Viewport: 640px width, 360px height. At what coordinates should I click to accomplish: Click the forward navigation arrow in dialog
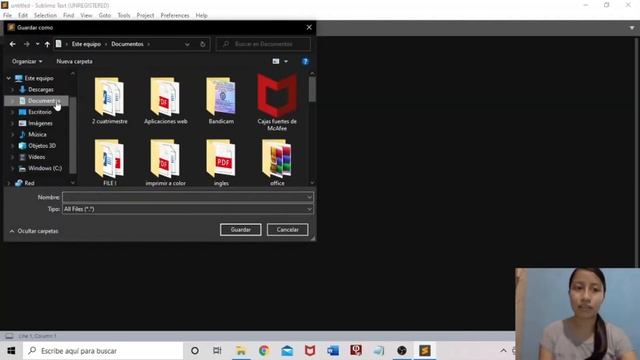point(27,44)
